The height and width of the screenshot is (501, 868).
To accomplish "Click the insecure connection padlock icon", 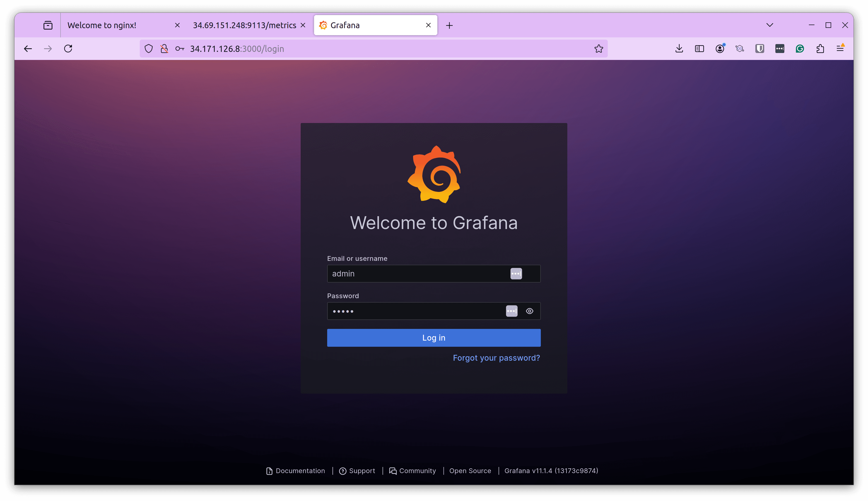I will [x=164, y=49].
